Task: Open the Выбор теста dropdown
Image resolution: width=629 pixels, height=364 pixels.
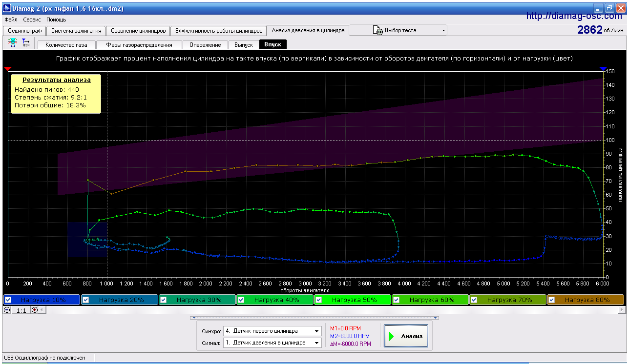Action: click(398, 30)
